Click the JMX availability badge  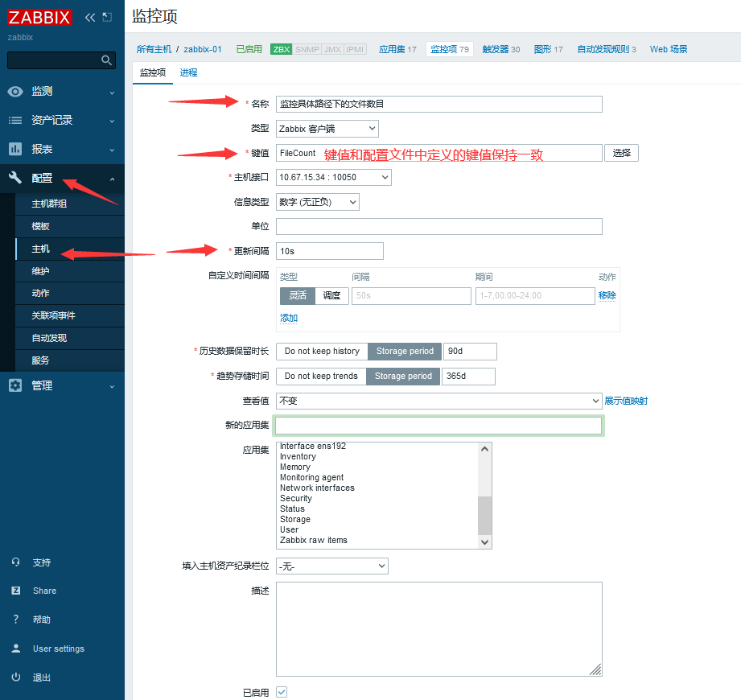click(333, 49)
